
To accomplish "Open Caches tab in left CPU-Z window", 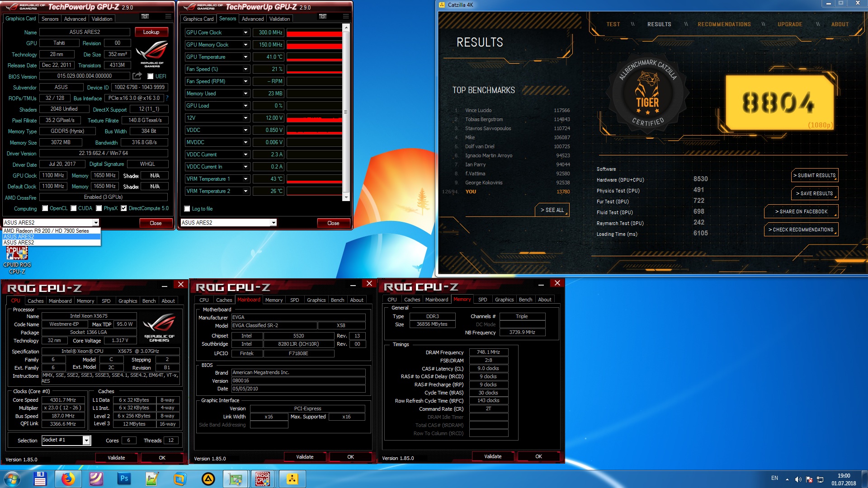I will tap(35, 301).
